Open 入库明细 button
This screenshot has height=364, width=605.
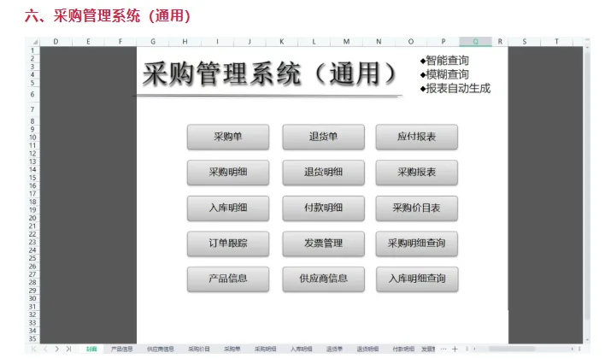point(228,208)
